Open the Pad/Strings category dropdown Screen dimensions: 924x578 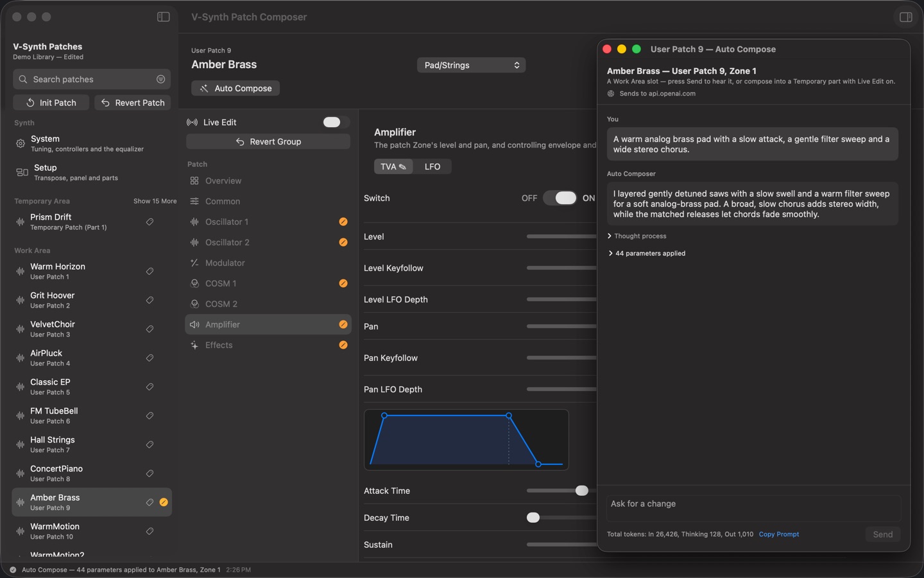click(471, 65)
